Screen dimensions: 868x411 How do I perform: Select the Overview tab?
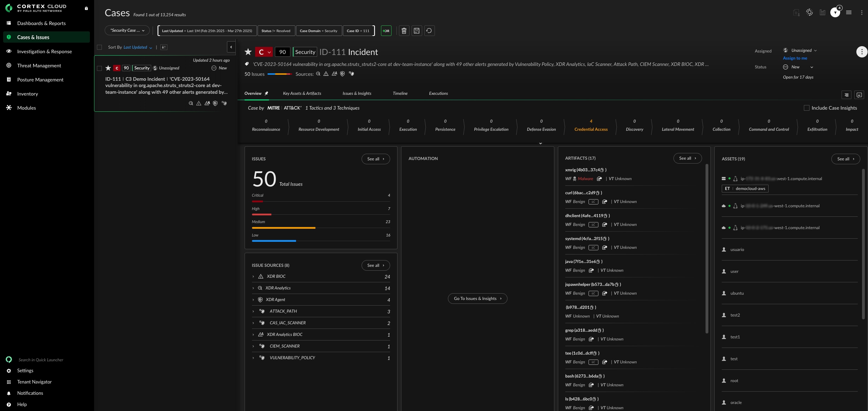[253, 93]
